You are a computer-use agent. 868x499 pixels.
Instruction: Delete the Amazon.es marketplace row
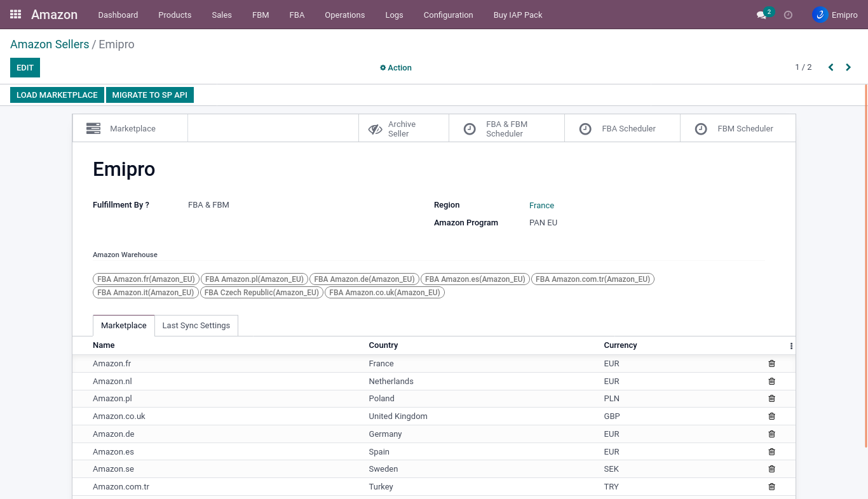[x=772, y=452]
